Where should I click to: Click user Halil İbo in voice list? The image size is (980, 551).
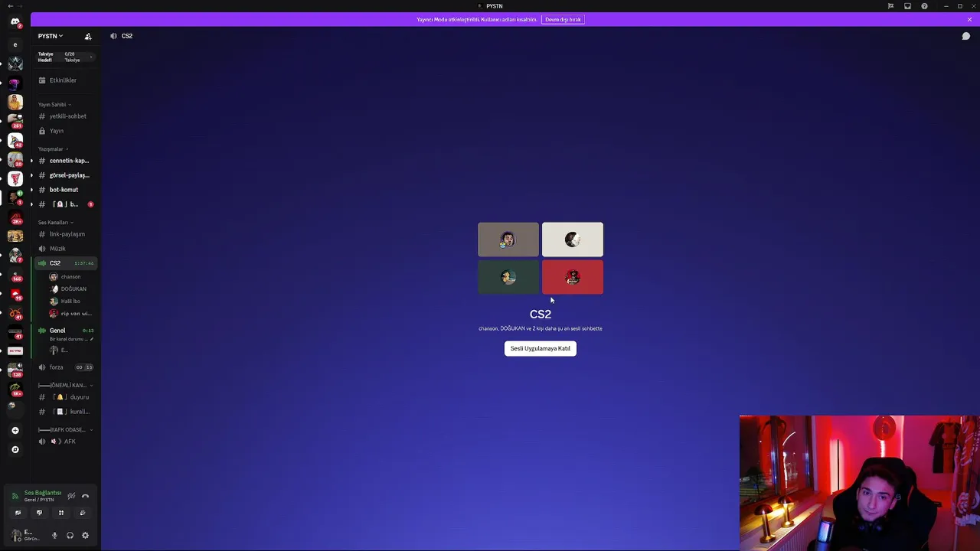click(70, 302)
